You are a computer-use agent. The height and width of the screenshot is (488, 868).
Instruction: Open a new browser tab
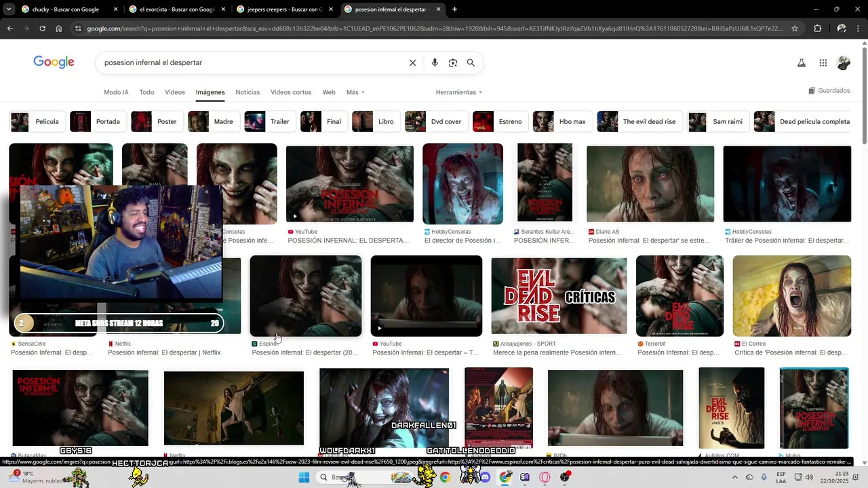click(454, 9)
